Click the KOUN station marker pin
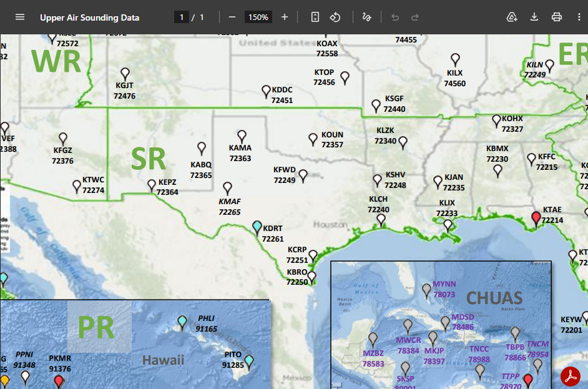 coord(313,139)
